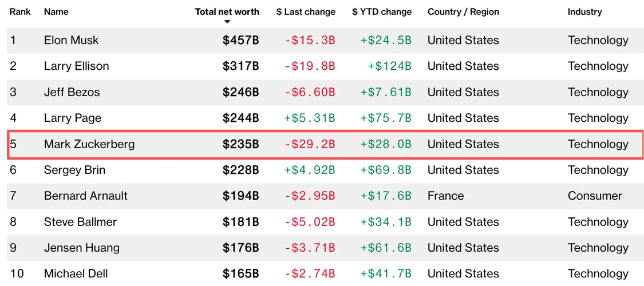Sort table by Name column header
644x286 pixels.
pyautogui.click(x=56, y=11)
